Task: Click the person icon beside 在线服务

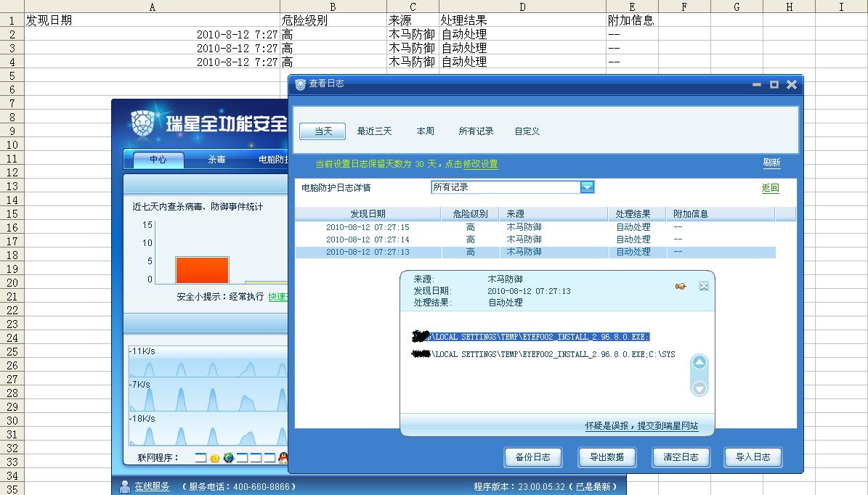Action: point(125,486)
